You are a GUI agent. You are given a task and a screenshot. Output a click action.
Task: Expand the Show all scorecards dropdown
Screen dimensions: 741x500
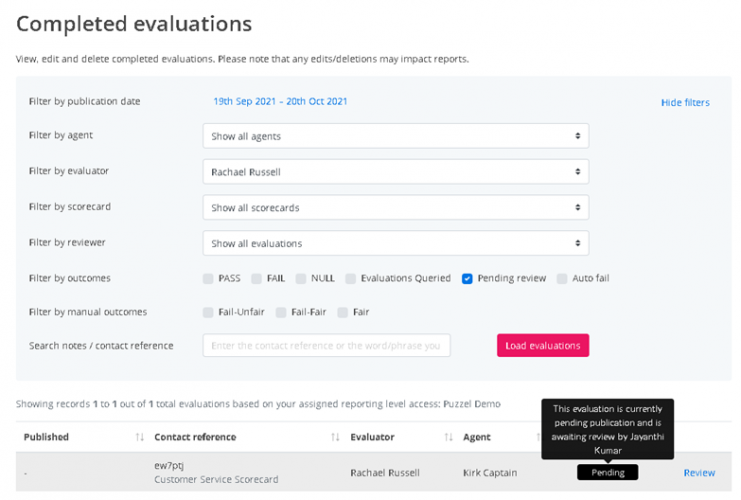pos(395,208)
